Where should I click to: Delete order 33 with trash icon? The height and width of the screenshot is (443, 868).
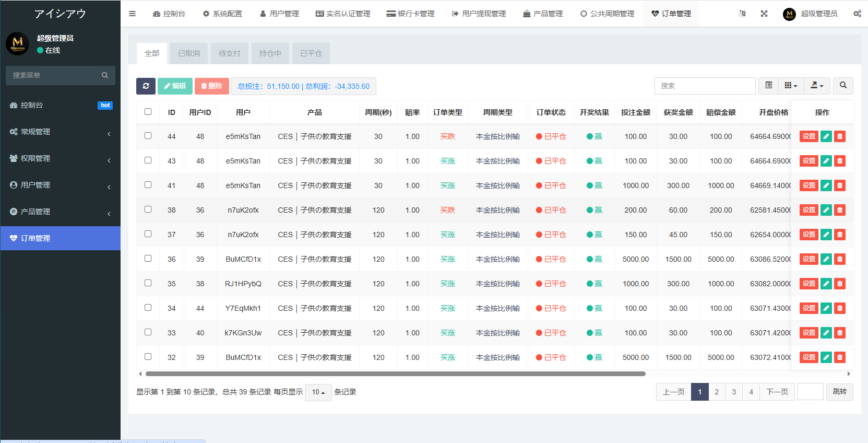pyautogui.click(x=840, y=333)
